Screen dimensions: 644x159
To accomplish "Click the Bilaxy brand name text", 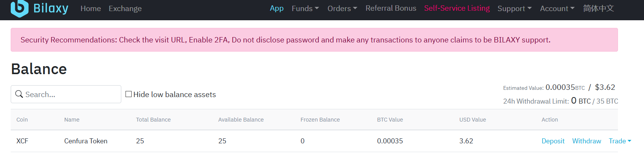I will click(51, 8).
